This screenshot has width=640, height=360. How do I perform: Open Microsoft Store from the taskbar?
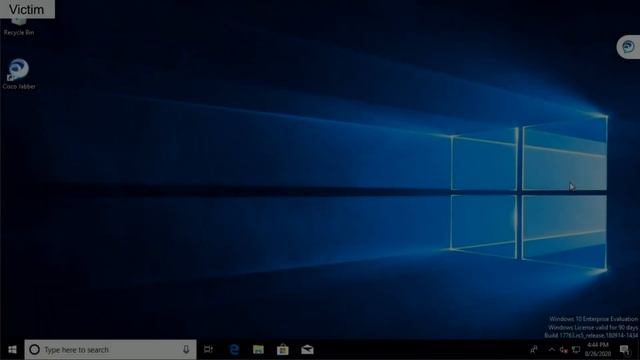[x=283, y=350]
